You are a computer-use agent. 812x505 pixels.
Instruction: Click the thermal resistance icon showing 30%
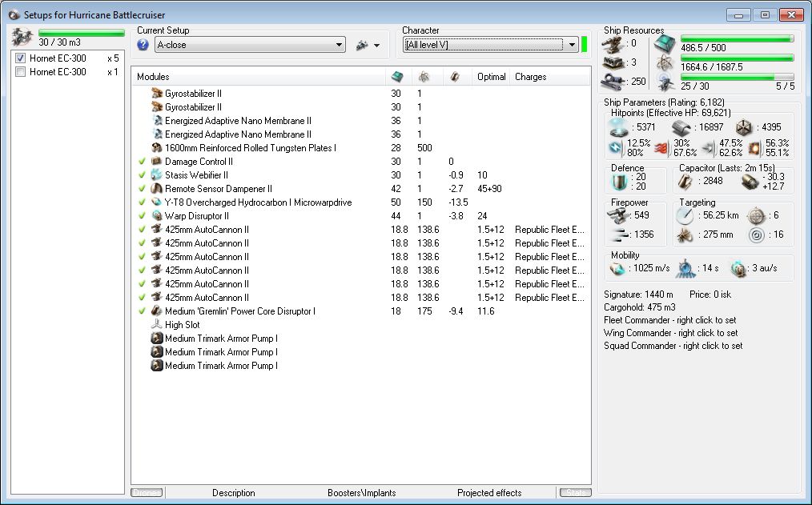coord(661,149)
